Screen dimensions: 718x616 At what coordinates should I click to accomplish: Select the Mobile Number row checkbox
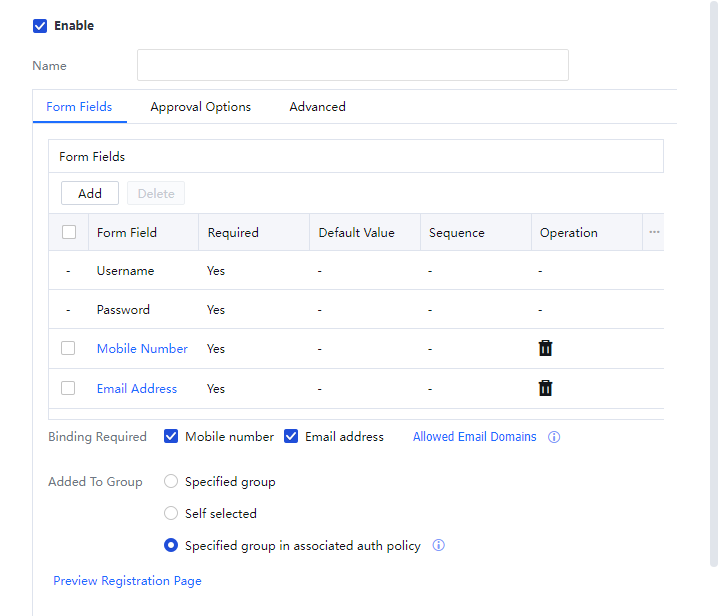tap(68, 348)
